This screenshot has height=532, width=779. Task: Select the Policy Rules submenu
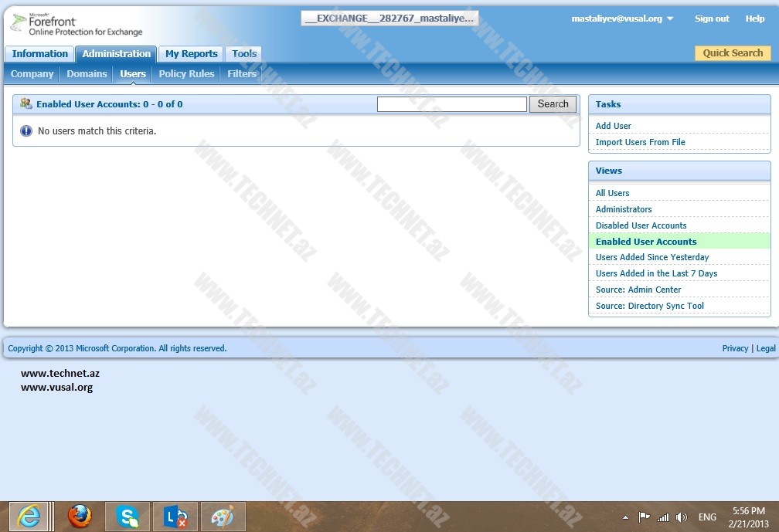point(186,74)
